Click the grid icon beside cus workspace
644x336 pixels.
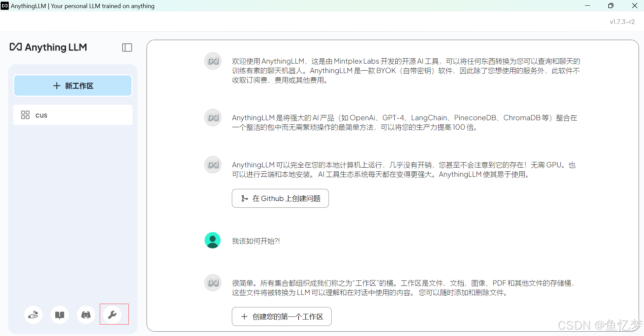coord(25,115)
